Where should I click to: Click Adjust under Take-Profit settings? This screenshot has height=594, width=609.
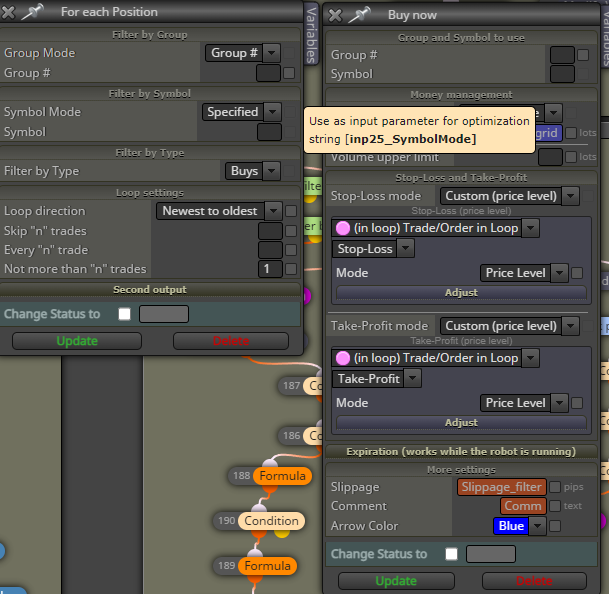(x=461, y=422)
